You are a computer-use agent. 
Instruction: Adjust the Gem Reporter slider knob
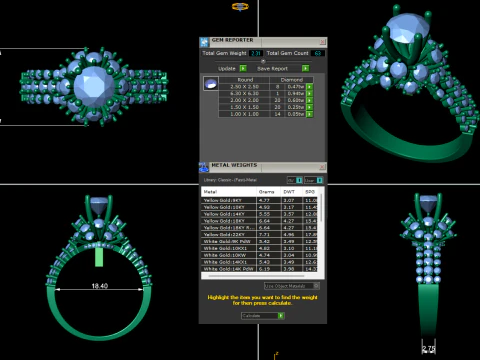coord(263,61)
